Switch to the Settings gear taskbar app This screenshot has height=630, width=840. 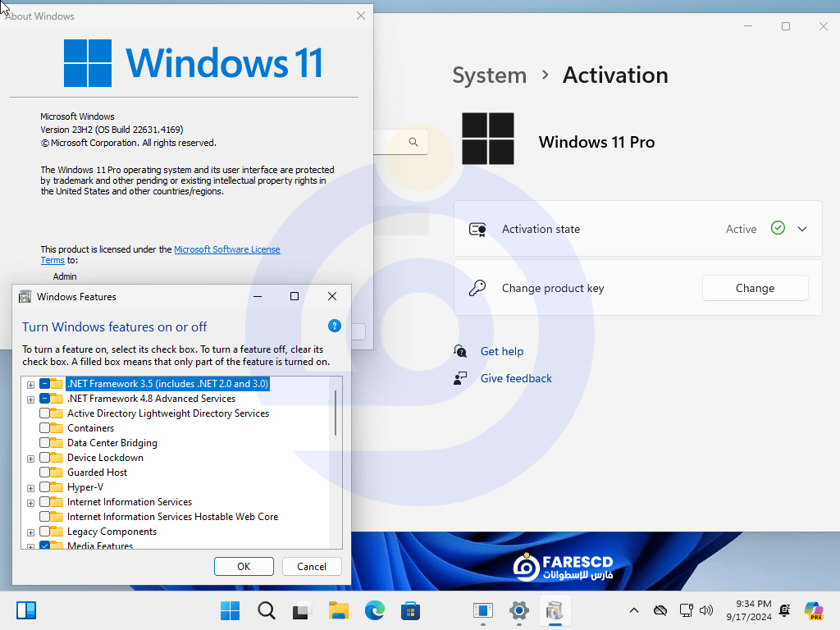pyautogui.click(x=518, y=610)
